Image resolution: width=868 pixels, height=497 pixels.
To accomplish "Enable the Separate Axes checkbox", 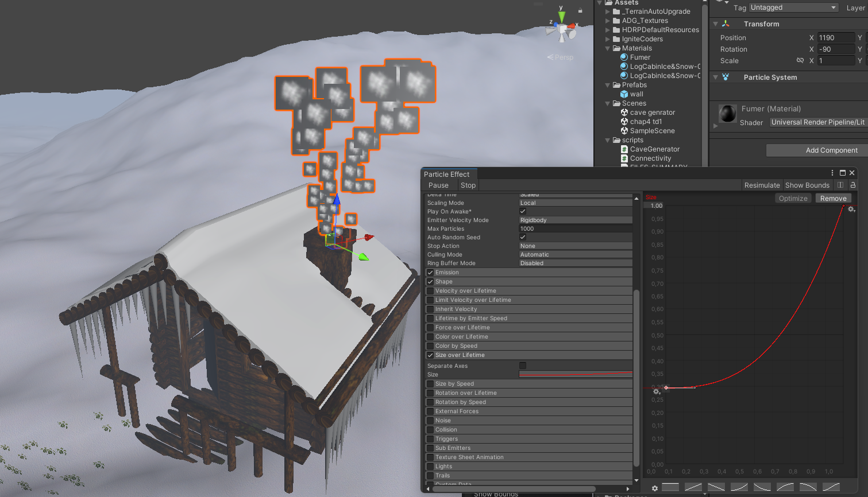I will click(x=523, y=366).
